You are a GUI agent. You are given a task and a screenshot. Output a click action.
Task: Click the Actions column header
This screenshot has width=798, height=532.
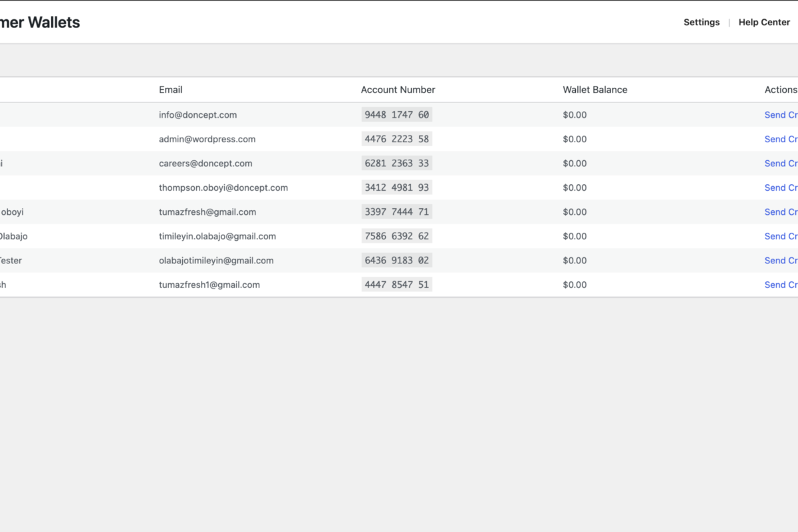tap(781, 90)
